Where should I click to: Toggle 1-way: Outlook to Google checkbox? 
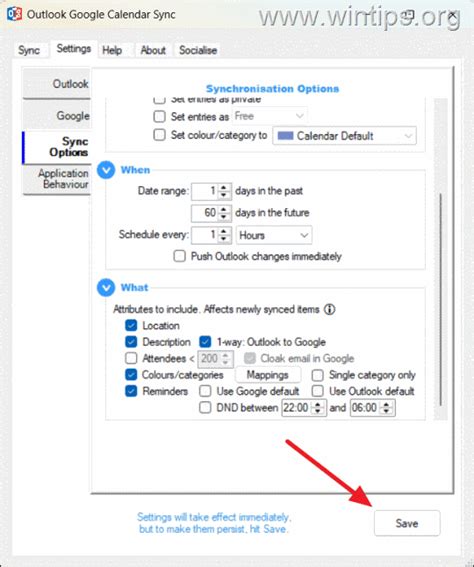coord(205,342)
